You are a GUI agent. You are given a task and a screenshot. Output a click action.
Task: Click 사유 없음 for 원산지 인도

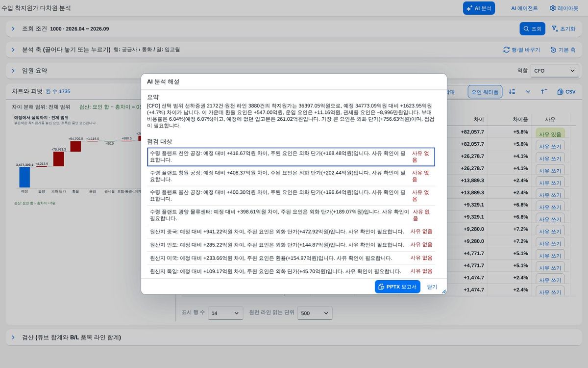tap(421, 245)
